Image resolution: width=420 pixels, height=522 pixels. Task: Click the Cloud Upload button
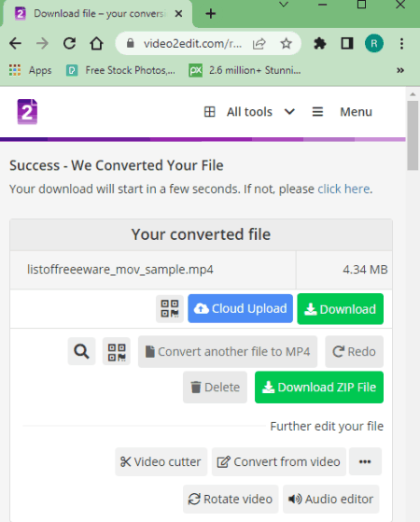coord(240,308)
